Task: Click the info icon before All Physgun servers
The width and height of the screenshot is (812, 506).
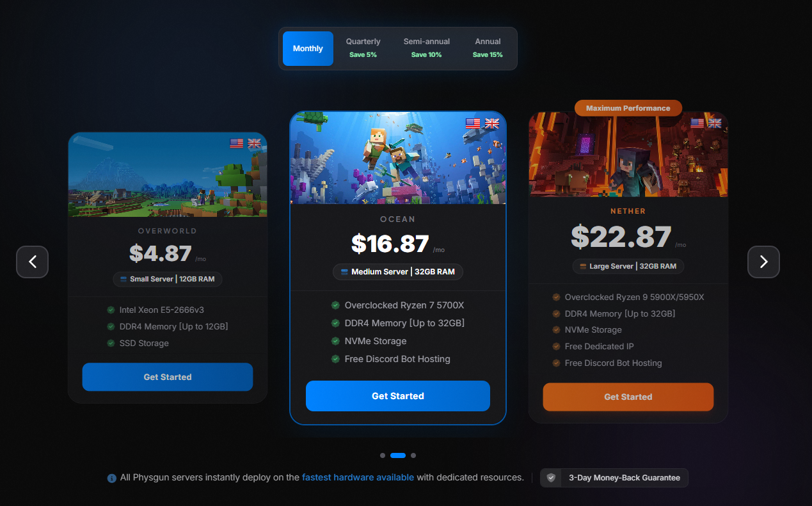Action: click(x=112, y=478)
